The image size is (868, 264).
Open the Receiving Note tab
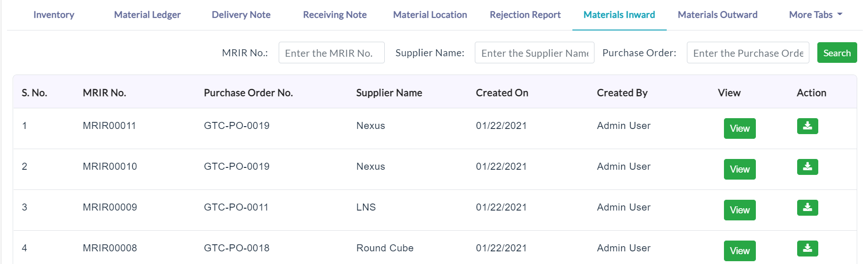(x=335, y=15)
